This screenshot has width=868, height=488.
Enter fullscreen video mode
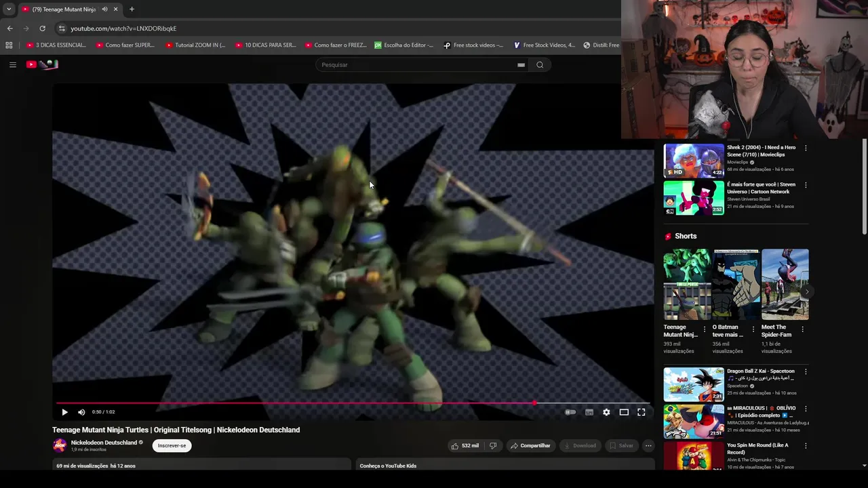[642, 412]
